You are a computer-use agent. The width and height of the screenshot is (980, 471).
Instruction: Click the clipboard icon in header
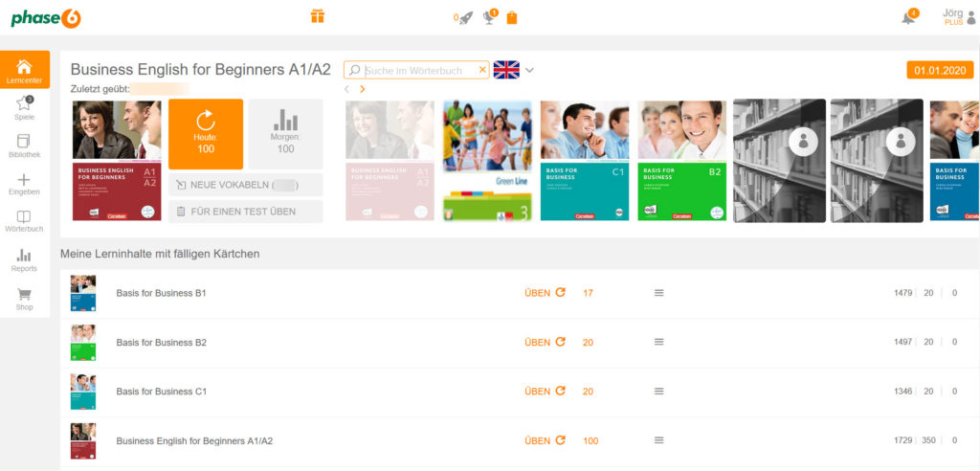(x=512, y=18)
